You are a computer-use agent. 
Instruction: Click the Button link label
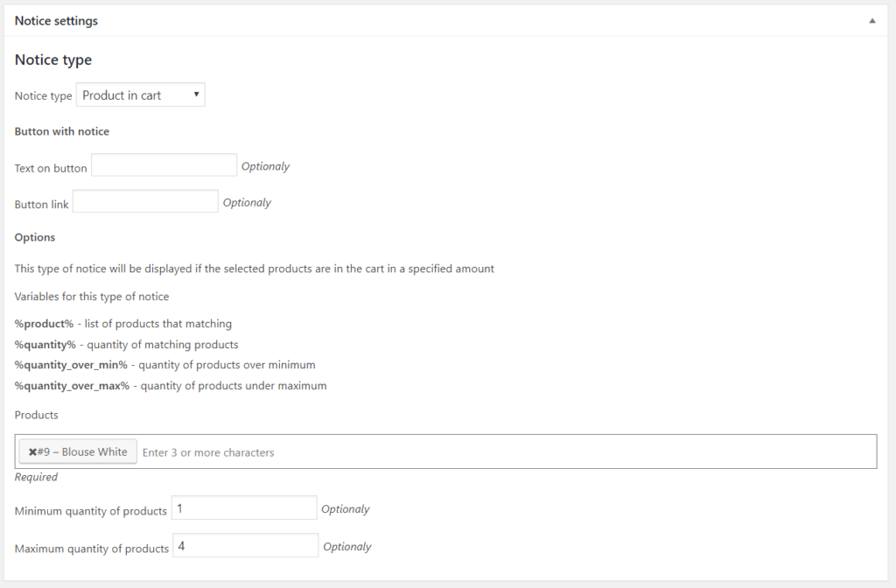pyautogui.click(x=42, y=204)
